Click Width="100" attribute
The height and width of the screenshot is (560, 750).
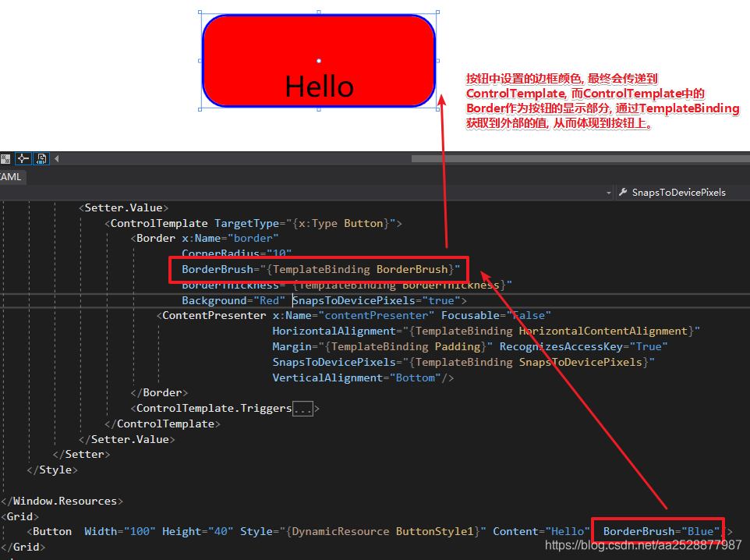[x=120, y=532]
